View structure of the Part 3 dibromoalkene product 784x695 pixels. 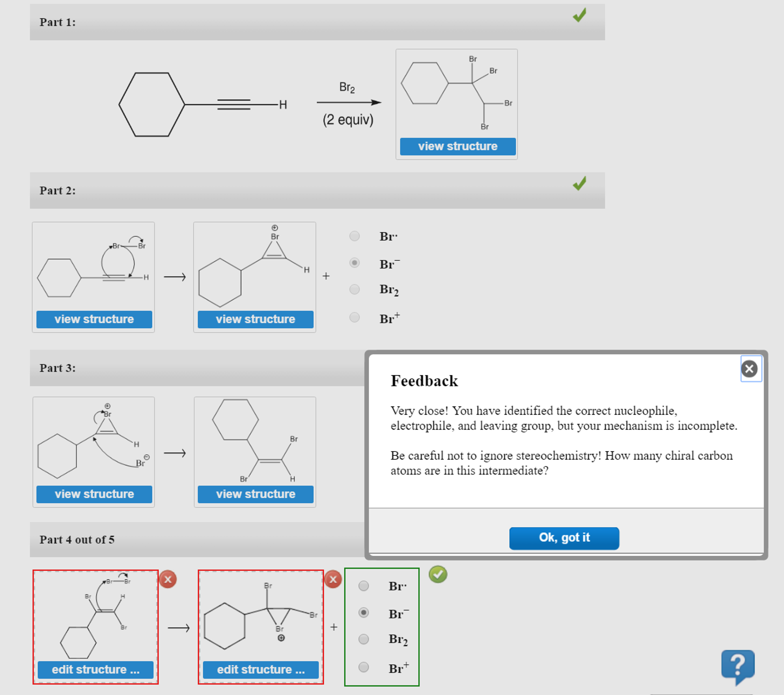255,494
